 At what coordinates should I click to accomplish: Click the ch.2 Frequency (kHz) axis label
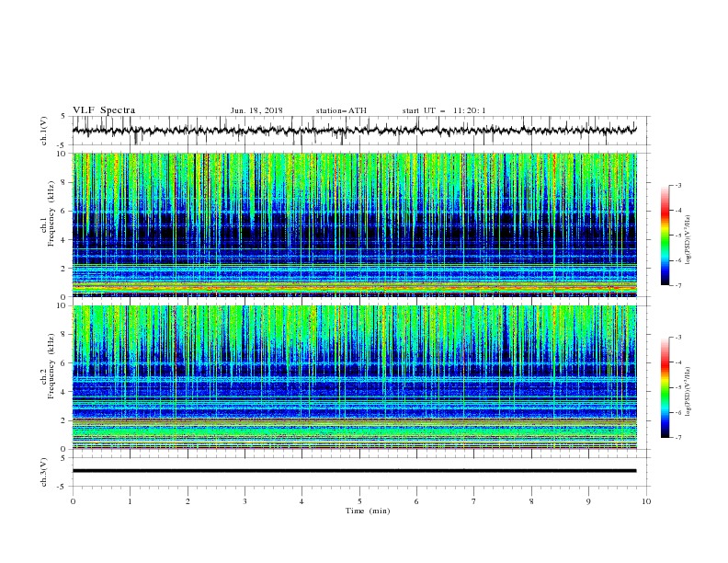click(47, 366)
